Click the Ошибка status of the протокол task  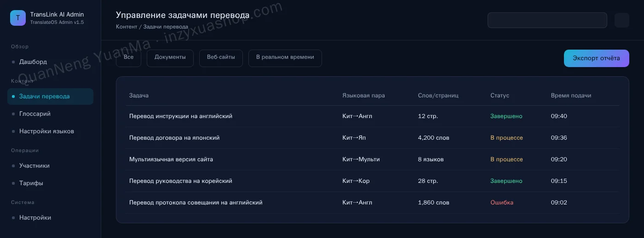[x=502, y=203]
